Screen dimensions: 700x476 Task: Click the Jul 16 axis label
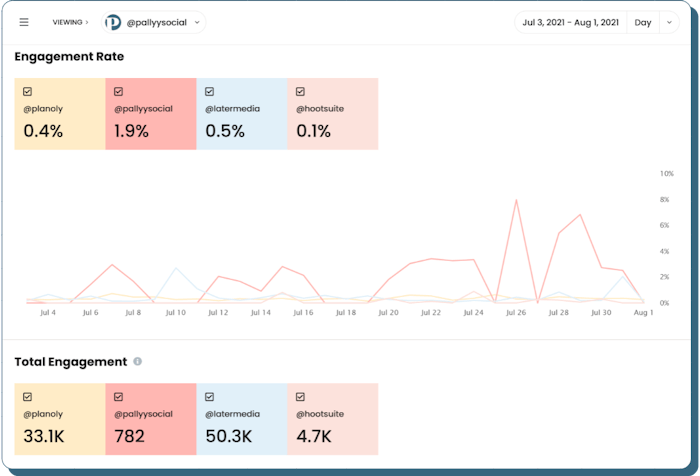303,313
